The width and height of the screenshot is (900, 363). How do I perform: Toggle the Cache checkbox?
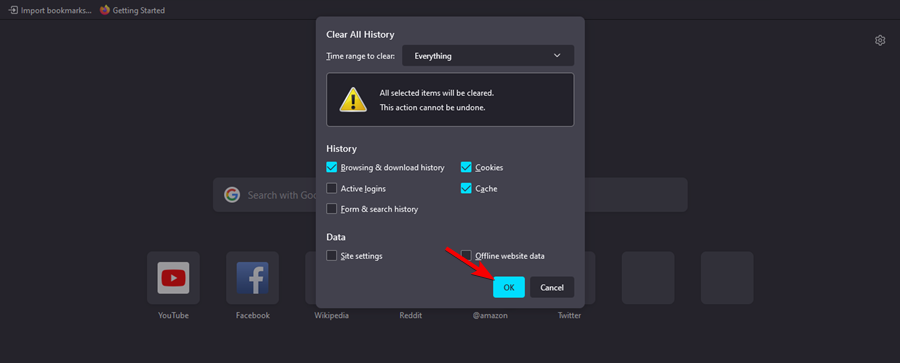(x=466, y=188)
